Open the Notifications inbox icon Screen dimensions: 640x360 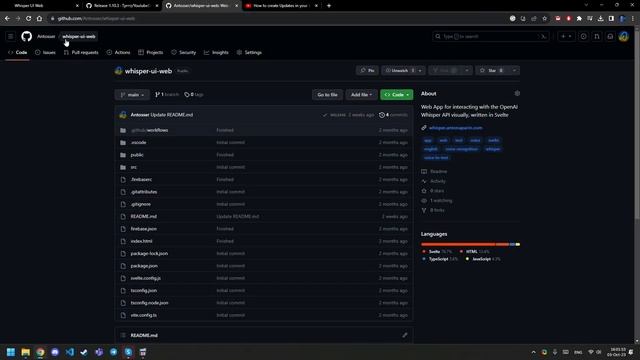pyautogui.click(x=610, y=36)
